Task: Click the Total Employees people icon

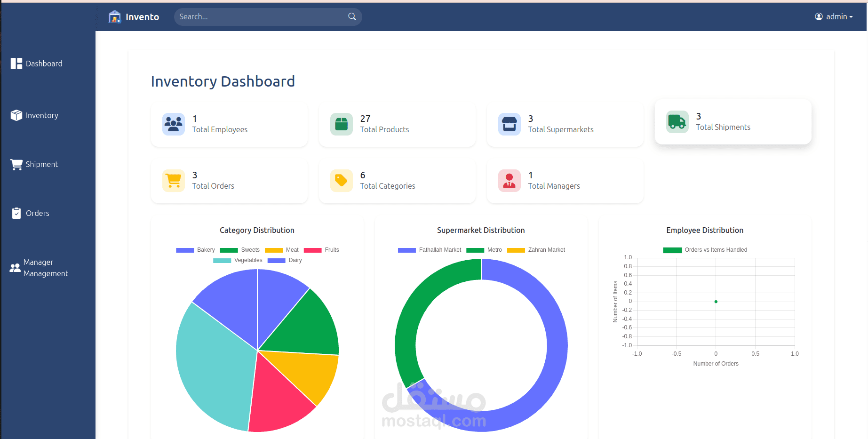Action: click(x=173, y=124)
